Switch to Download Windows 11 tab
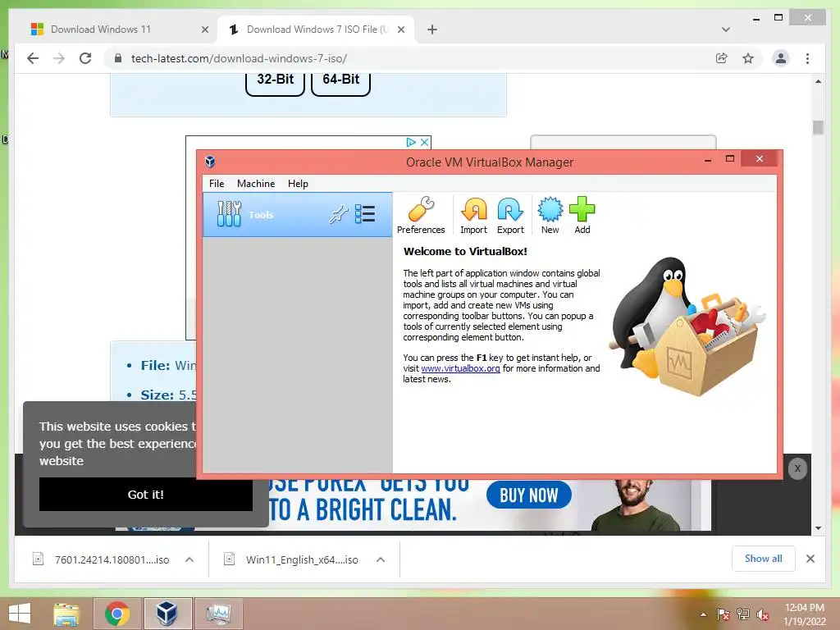The height and width of the screenshot is (630, 840). click(x=101, y=30)
